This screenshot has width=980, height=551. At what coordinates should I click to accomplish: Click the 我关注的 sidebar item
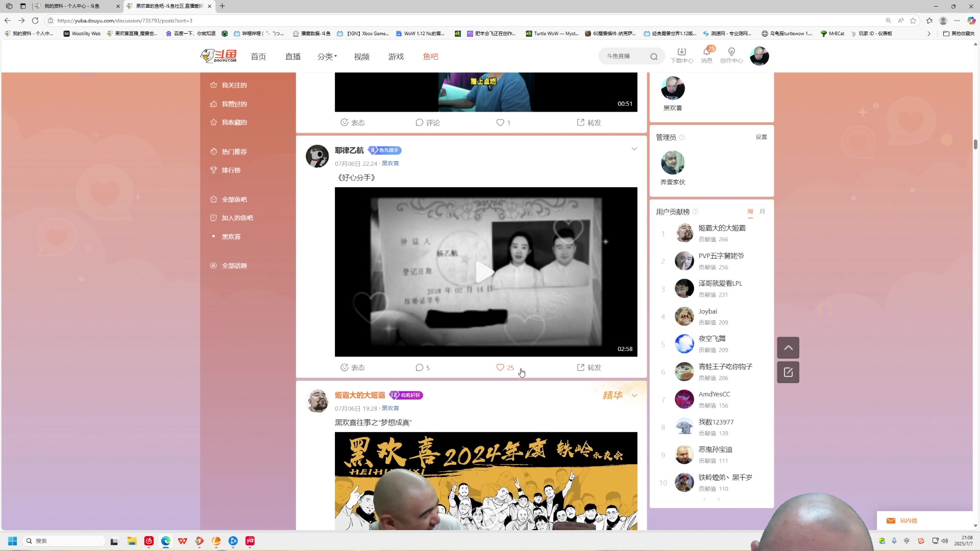coord(229,85)
